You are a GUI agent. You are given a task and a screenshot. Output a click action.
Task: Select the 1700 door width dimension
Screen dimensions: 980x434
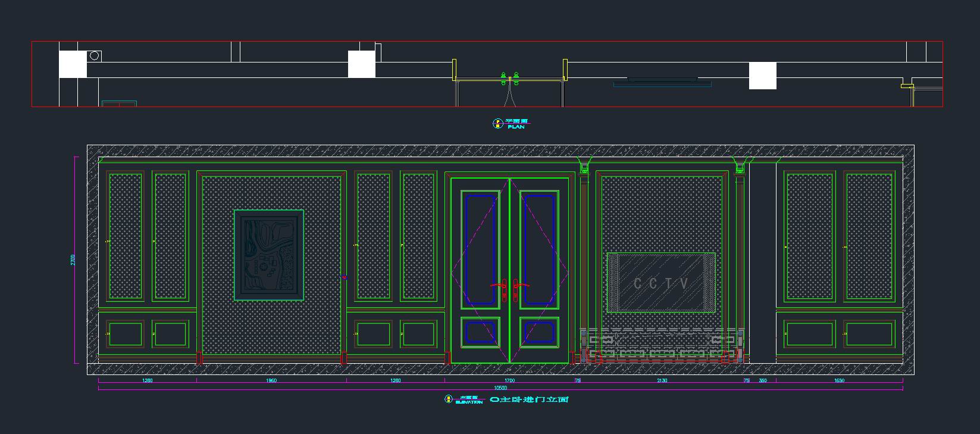(x=509, y=380)
